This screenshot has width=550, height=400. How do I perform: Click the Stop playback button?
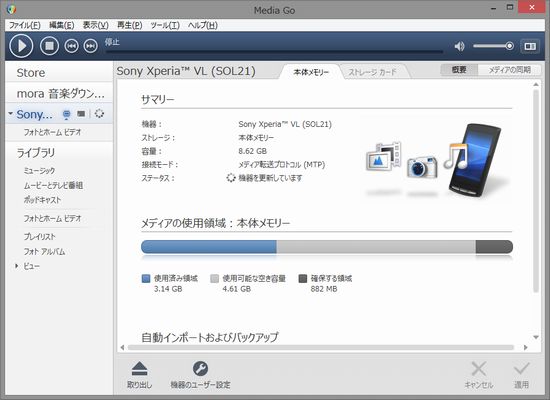pyautogui.click(x=49, y=46)
